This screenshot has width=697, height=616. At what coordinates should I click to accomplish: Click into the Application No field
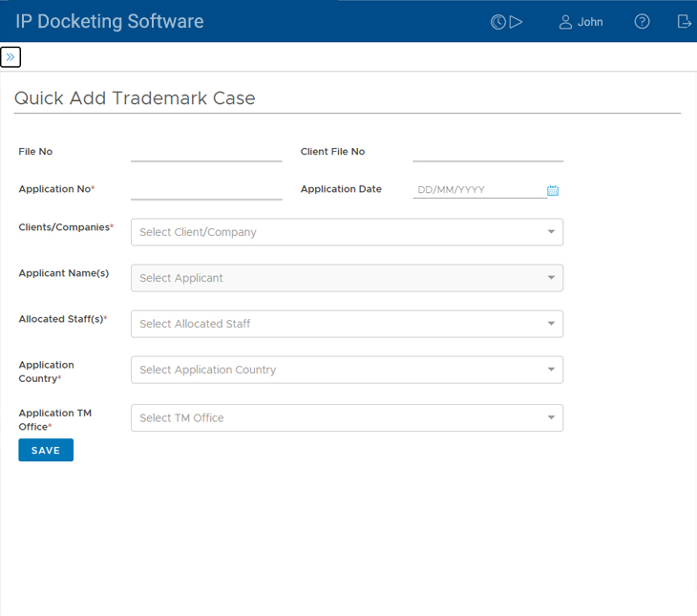click(x=206, y=189)
